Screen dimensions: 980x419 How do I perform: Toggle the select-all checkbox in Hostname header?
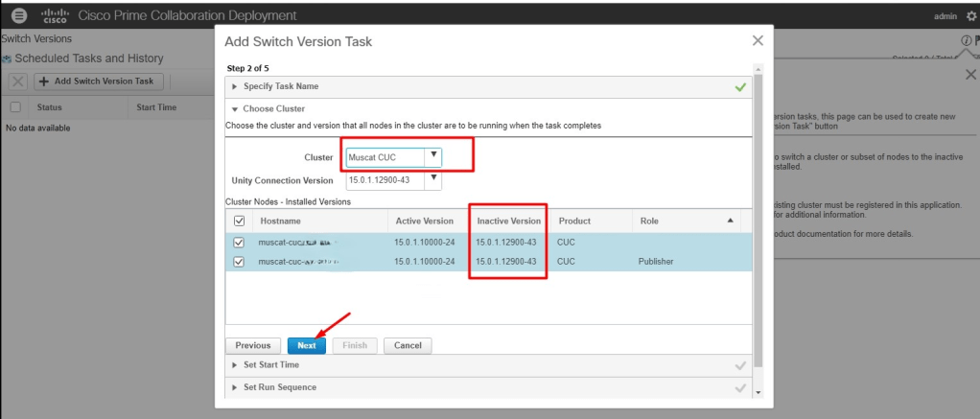pos(239,221)
